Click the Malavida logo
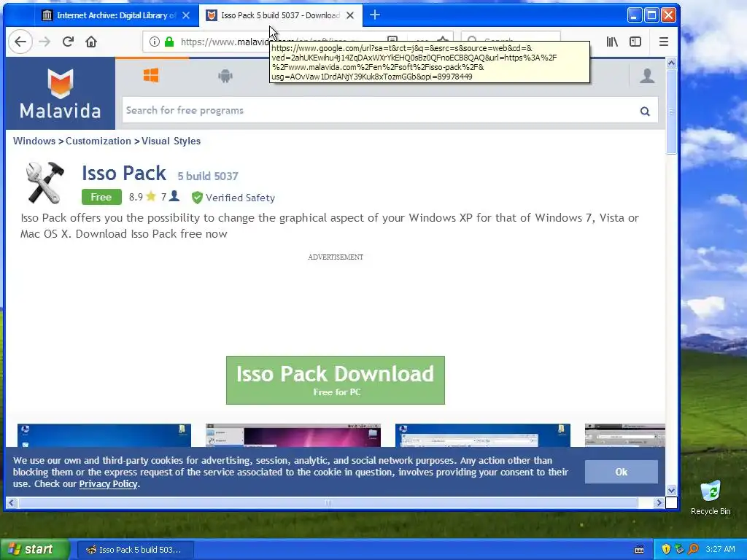The width and height of the screenshot is (747, 560). 61,93
